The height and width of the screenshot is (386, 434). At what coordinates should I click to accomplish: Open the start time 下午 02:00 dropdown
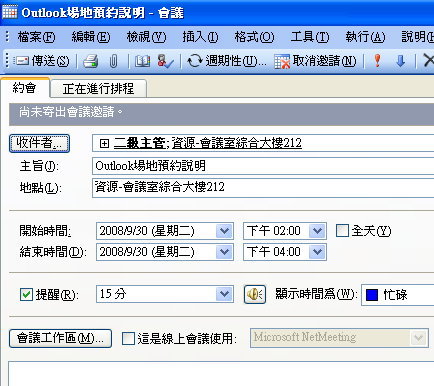click(x=317, y=231)
